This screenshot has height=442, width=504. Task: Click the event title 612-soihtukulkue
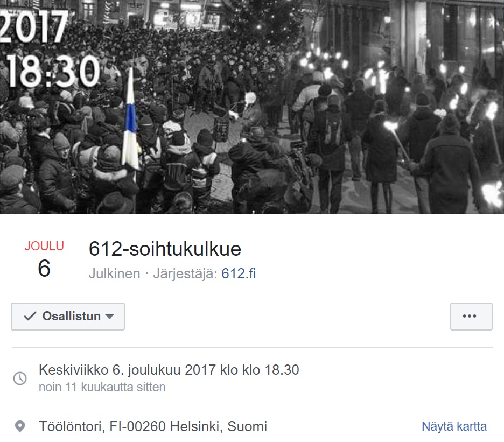165,249
